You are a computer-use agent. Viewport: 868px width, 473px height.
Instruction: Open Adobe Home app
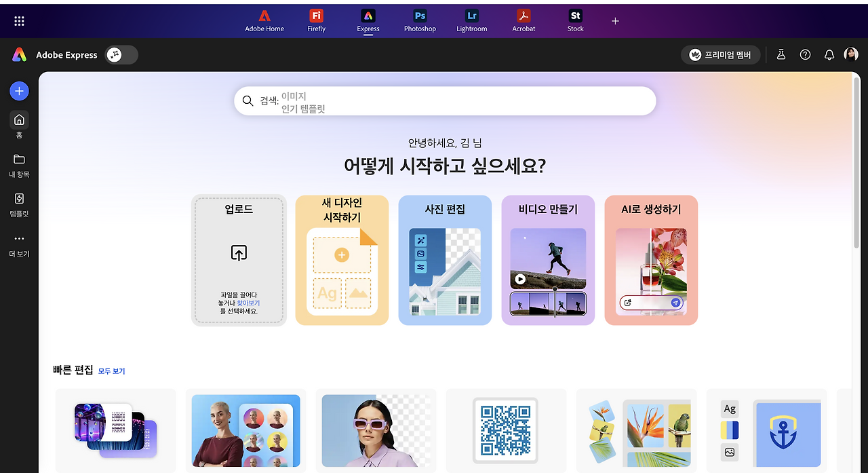point(264,20)
